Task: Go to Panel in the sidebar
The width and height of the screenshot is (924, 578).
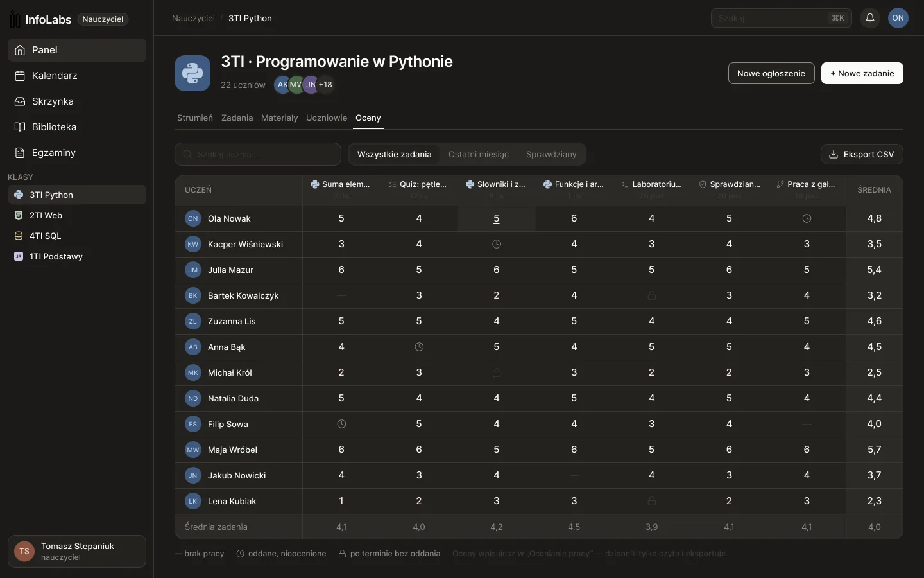Action: [x=77, y=50]
